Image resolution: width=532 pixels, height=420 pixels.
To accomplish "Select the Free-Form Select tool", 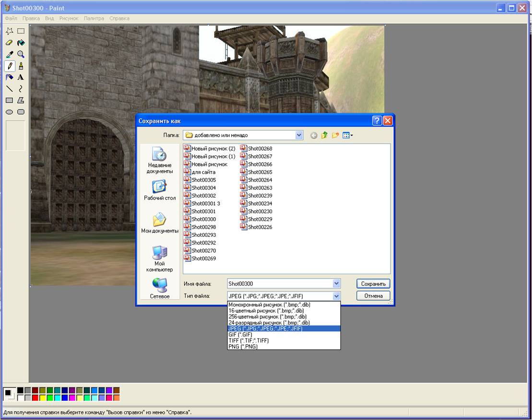I will [10, 31].
